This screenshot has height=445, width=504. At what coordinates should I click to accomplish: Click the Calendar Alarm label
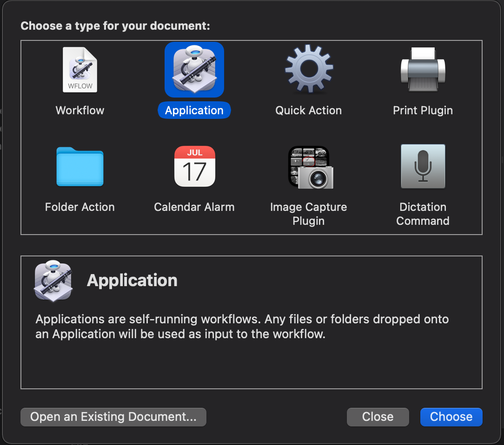click(194, 207)
